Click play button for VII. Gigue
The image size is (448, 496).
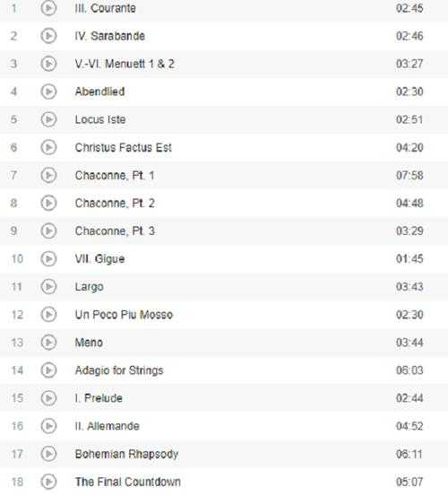pyautogui.click(x=48, y=258)
